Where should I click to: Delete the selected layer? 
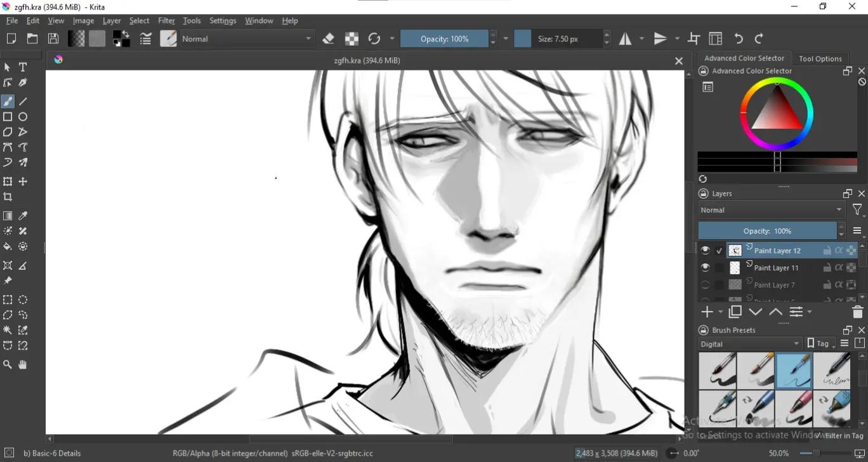(x=857, y=312)
